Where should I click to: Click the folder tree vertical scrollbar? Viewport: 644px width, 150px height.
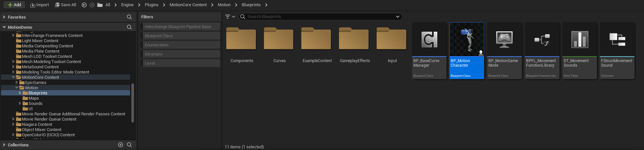click(132, 103)
